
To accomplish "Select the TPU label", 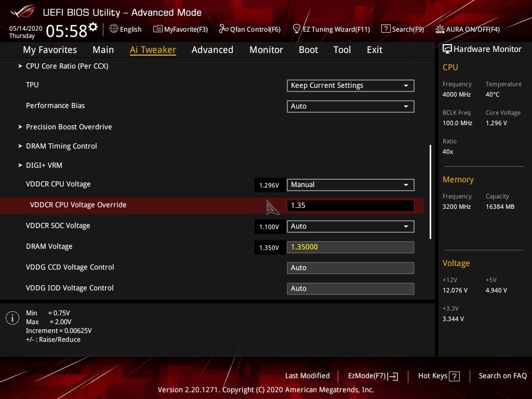I will pyautogui.click(x=32, y=85).
